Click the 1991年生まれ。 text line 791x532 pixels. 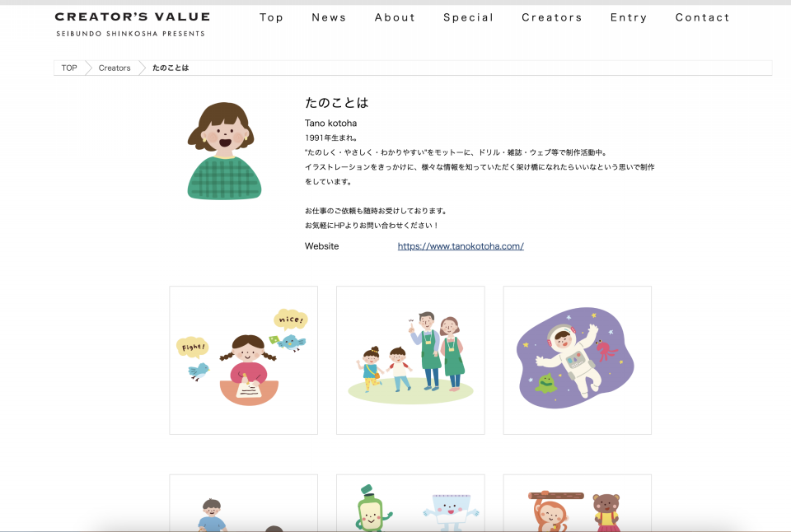(331, 138)
